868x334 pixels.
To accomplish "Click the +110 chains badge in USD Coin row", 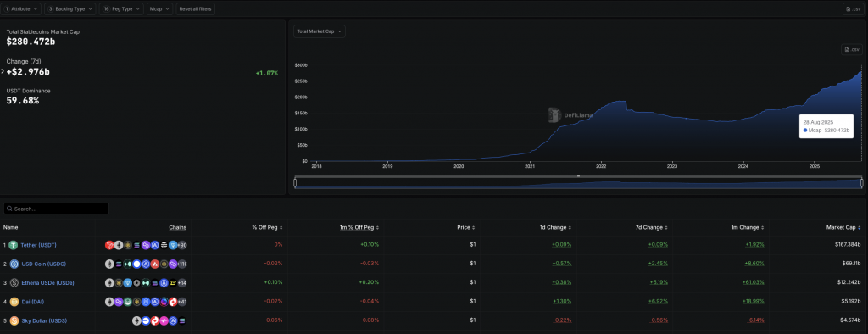I will pos(181,264).
